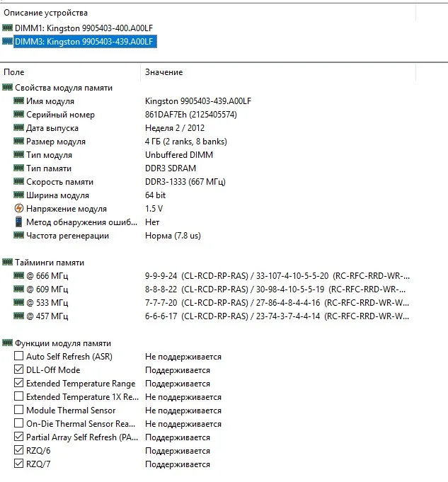Toggle the Auto Self Refresh (ASR) checkbox
This screenshot has height=482, width=448.
[19, 356]
